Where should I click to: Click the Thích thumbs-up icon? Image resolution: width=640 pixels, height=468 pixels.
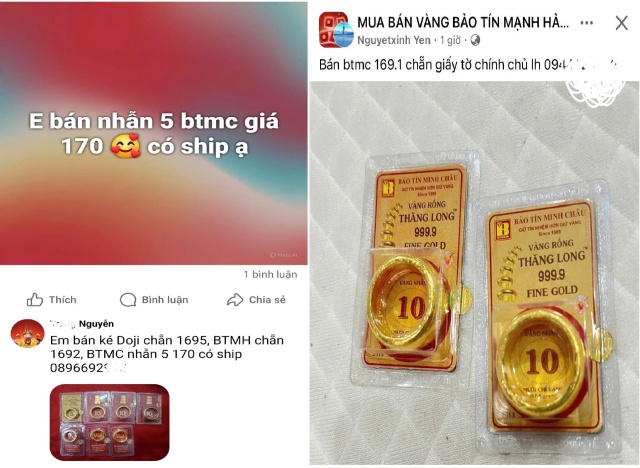click(35, 299)
